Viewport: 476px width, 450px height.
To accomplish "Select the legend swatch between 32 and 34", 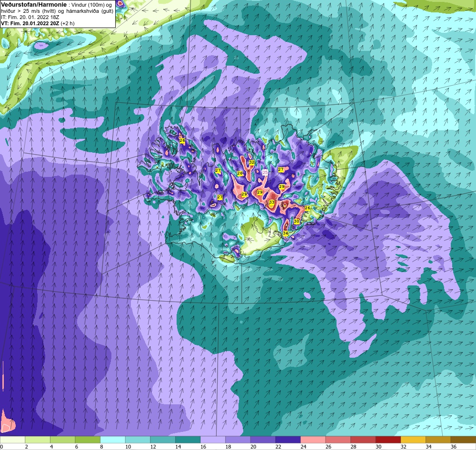I will pyautogui.click(x=413, y=440).
